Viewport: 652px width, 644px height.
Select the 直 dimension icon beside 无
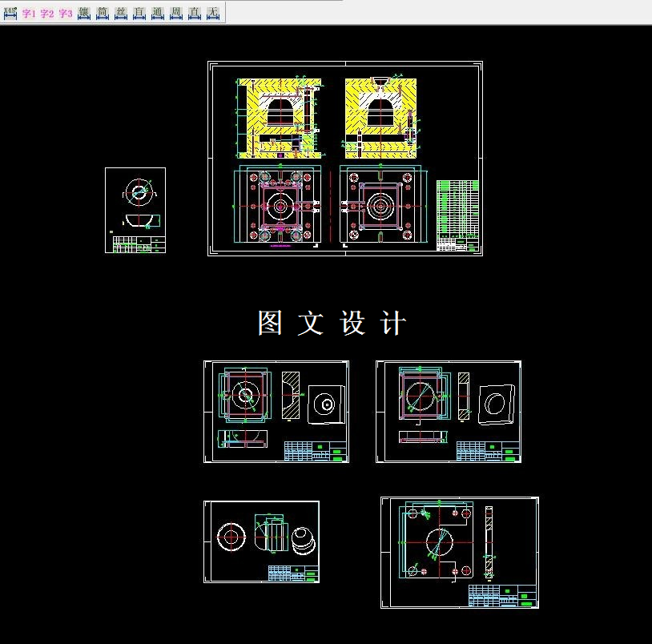point(194,14)
